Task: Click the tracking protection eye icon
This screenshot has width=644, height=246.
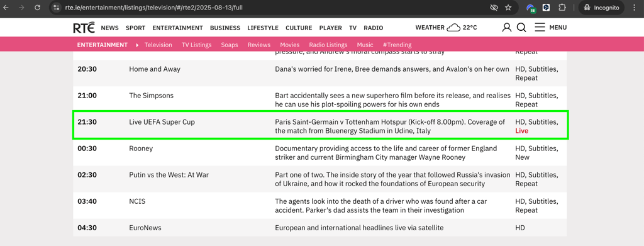Action: (x=494, y=8)
